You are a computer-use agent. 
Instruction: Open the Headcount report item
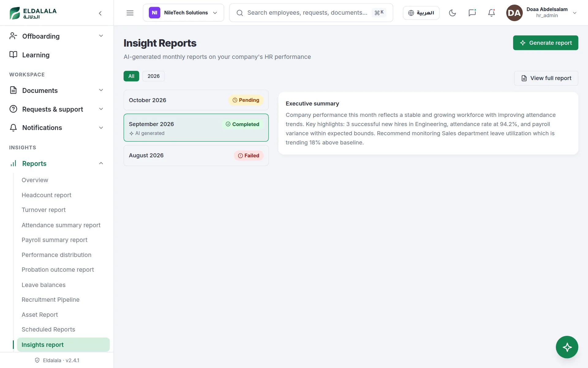click(47, 195)
